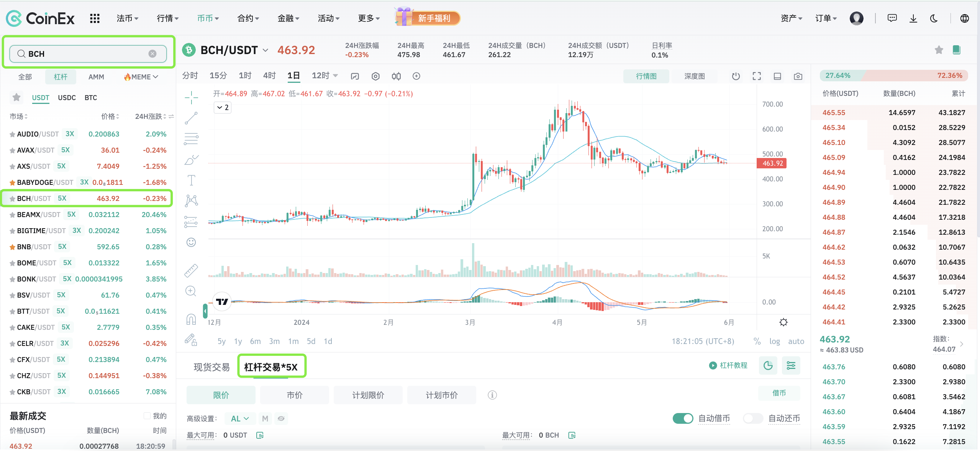Select the 计划限价 stop-limit order type
Viewport: 980px width, 451px height.
click(x=368, y=395)
